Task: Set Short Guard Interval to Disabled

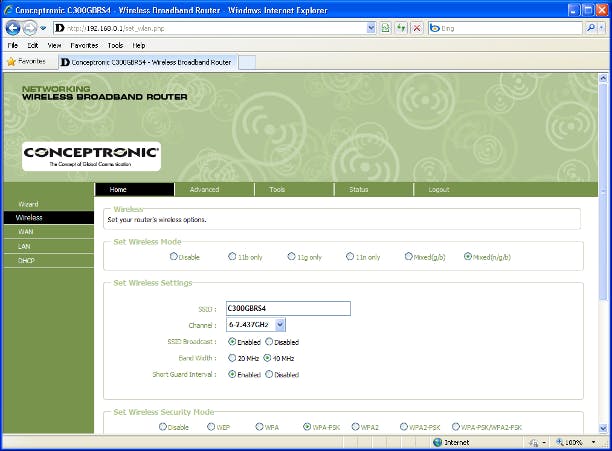Action: click(269, 374)
